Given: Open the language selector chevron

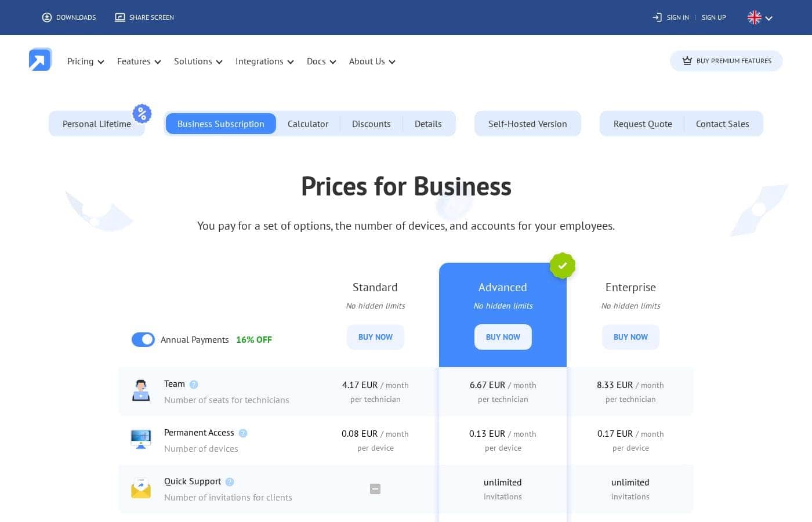Looking at the screenshot, I should 769,18.
